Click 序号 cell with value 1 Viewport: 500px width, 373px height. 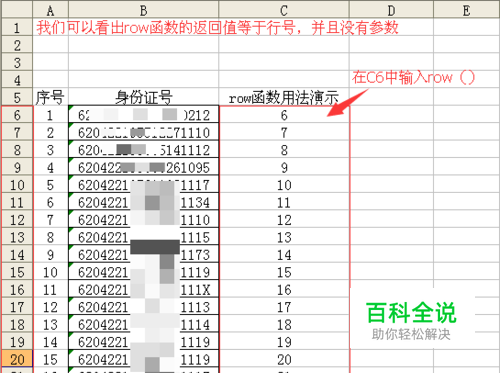point(50,115)
